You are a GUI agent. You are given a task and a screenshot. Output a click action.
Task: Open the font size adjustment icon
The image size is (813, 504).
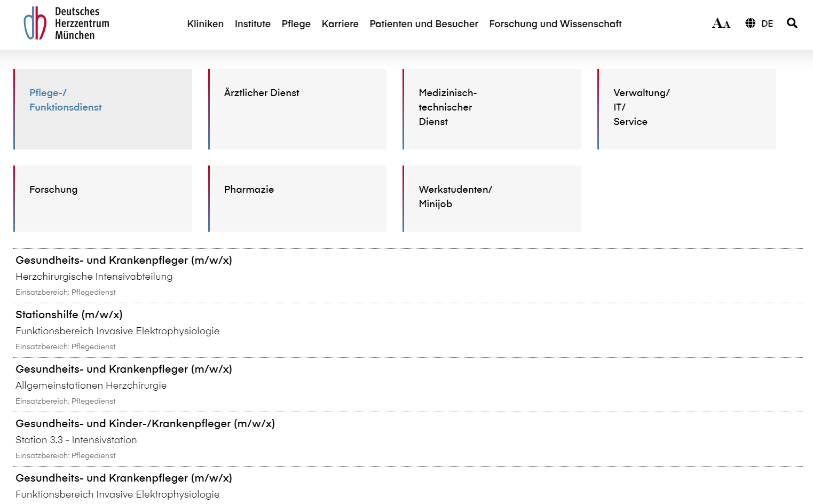pyautogui.click(x=721, y=23)
